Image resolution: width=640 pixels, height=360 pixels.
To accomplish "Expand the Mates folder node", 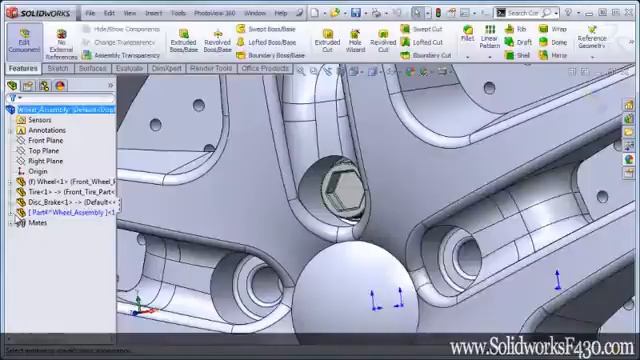I will [10, 223].
